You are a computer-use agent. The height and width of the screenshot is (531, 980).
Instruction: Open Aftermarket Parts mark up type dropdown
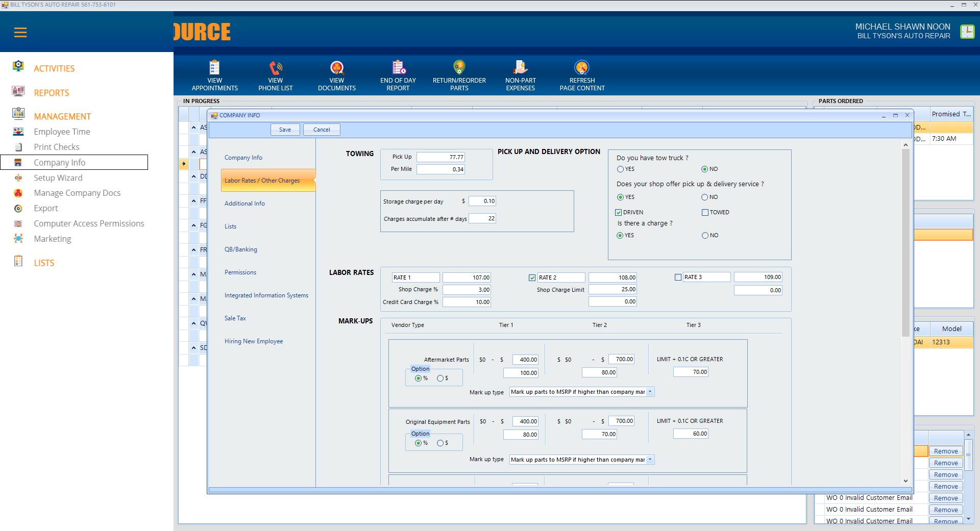point(650,392)
